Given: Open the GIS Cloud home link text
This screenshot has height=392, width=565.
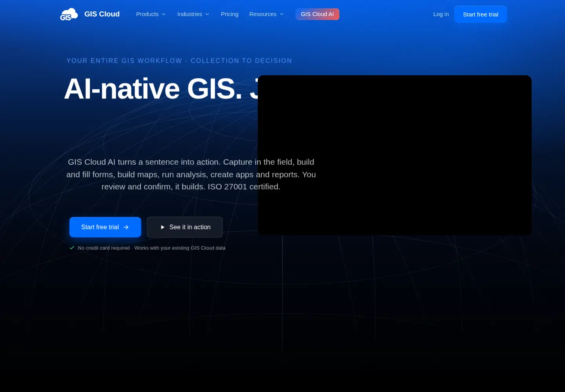Looking at the screenshot, I should tap(102, 14).
